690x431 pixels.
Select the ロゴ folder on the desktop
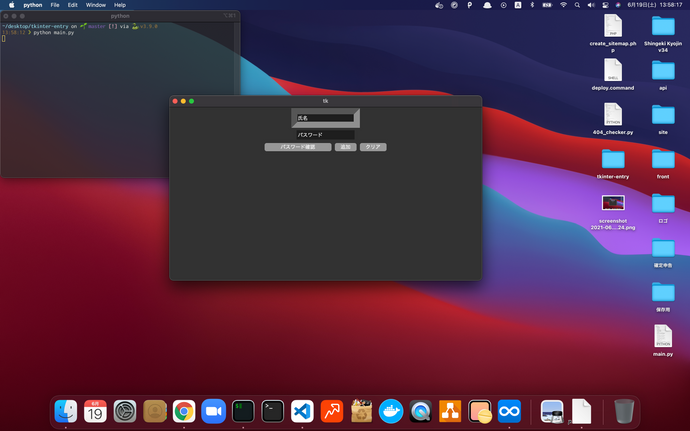[663, 203]
